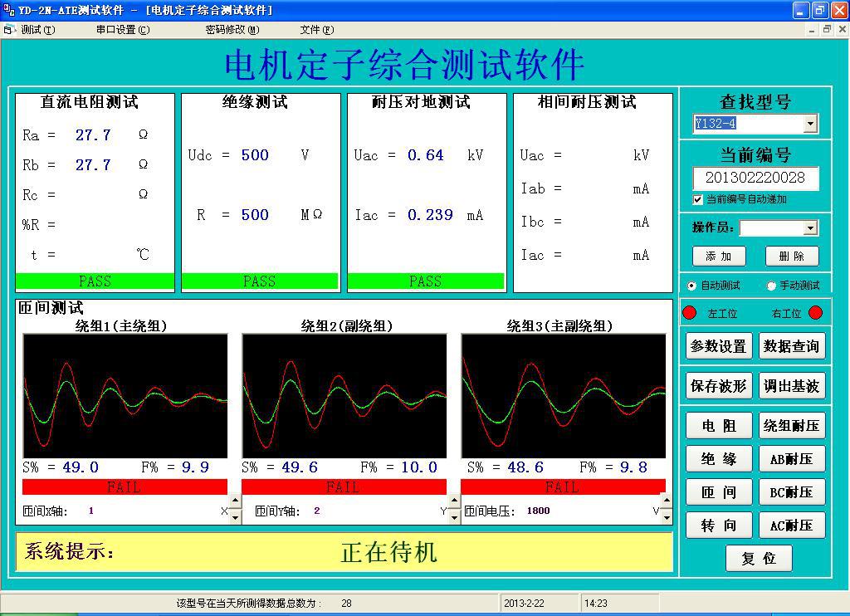This screenshot has height=616, width=850.
Task: Click the 保存波形 save waveform button
Action: [x=719, y=386]
